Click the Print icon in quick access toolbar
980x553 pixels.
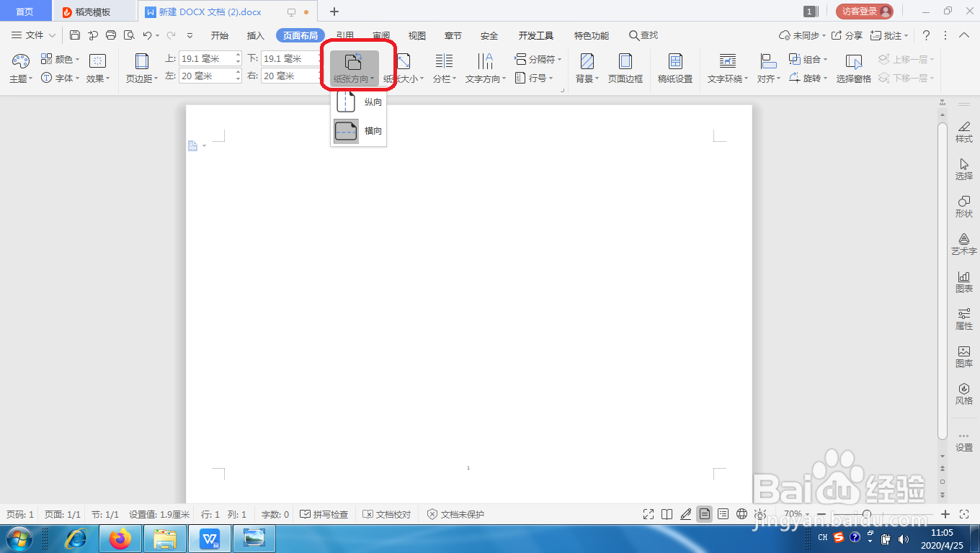coord(111,35)
